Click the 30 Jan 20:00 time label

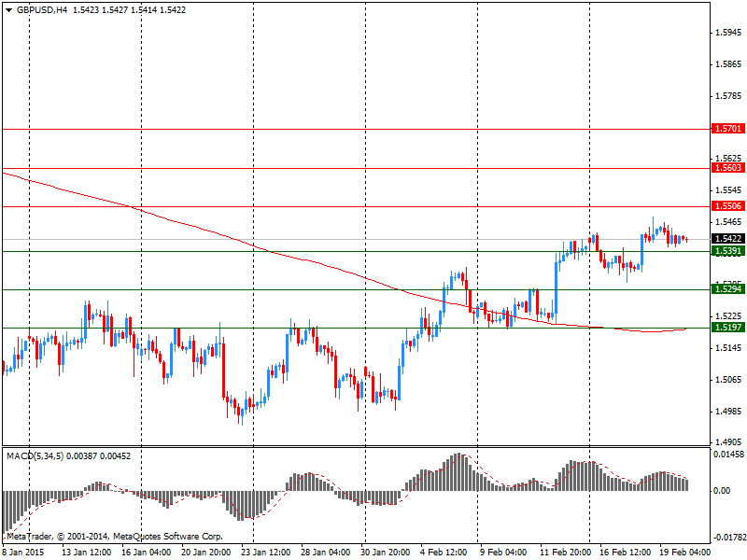point(385,553)
